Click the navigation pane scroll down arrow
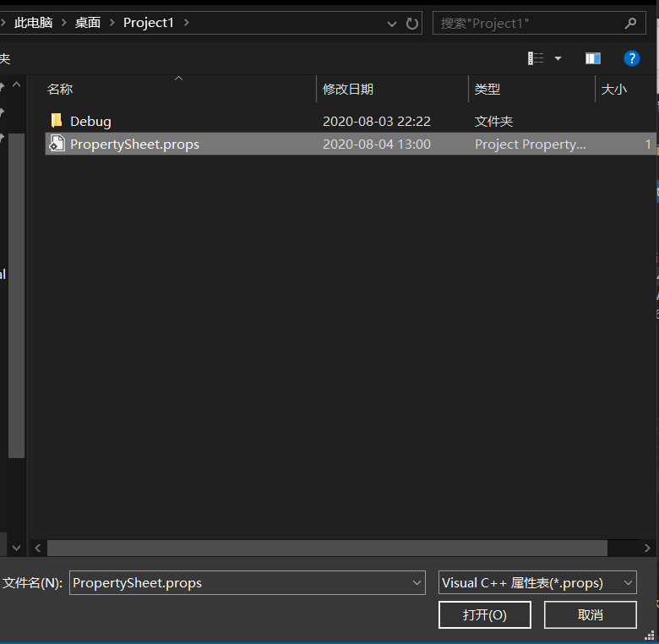659x644 pixels. (x=16, y=548)
